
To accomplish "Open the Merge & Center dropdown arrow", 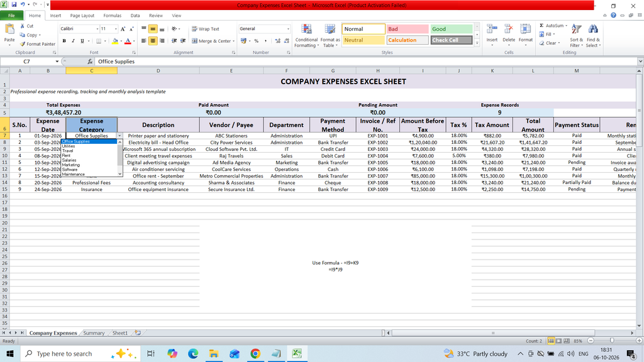I will [234, 41].
